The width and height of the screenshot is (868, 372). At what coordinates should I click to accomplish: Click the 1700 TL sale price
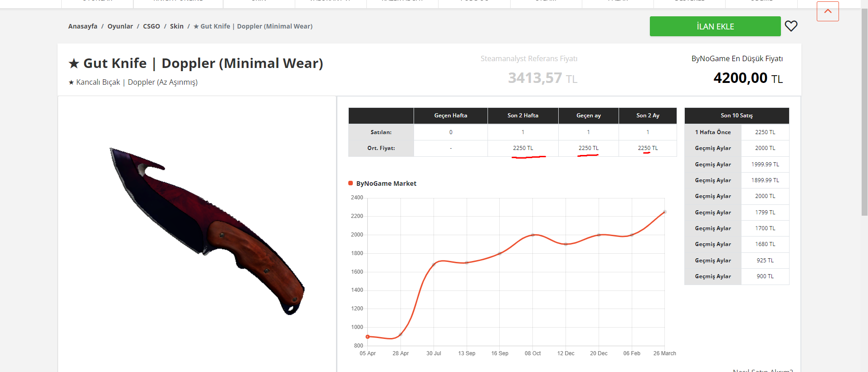point(765,228)
